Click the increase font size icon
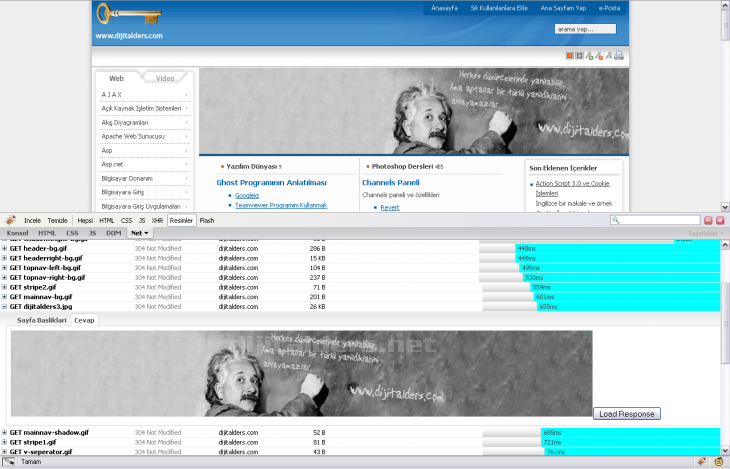 tap(589, 56)
